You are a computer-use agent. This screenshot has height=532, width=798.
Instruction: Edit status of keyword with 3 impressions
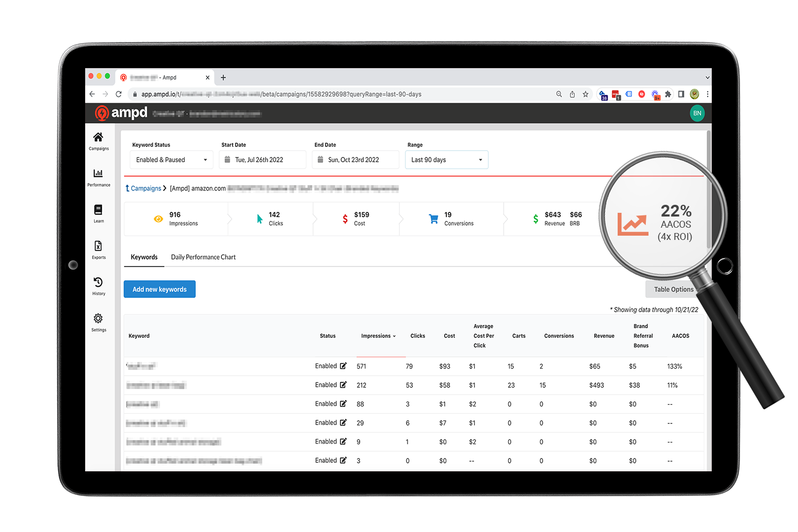(x=343, y=460)
